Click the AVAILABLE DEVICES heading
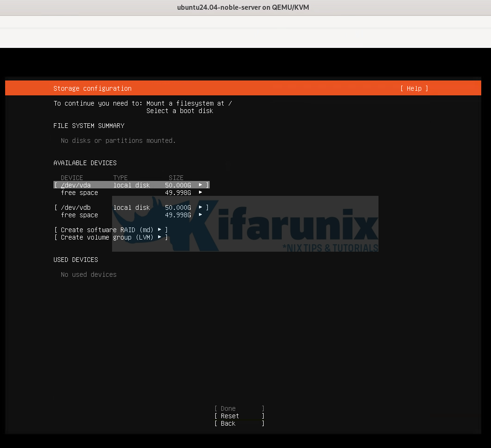 tap(85, 163)
